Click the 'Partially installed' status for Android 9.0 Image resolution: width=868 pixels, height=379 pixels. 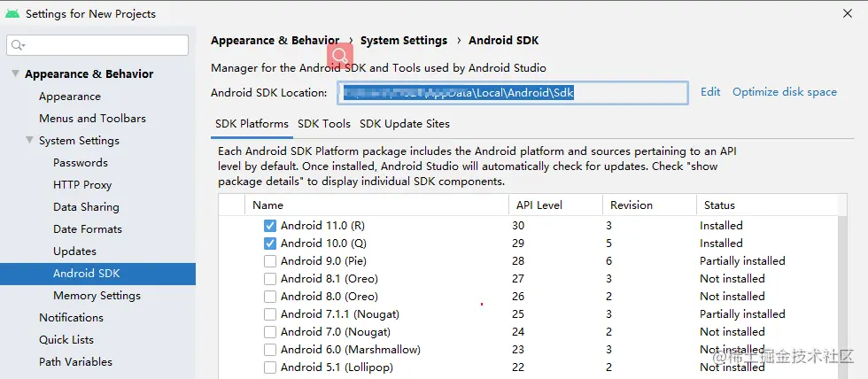[x=742, y=261]
